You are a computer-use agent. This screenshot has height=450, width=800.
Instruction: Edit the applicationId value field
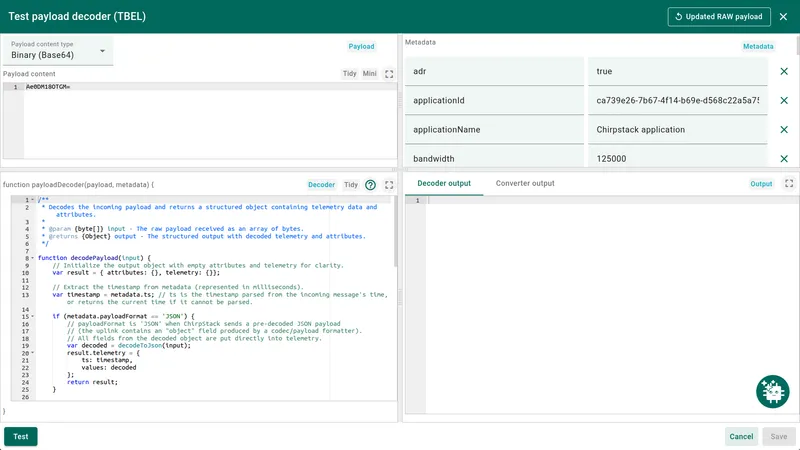click(x=678, y=101)
